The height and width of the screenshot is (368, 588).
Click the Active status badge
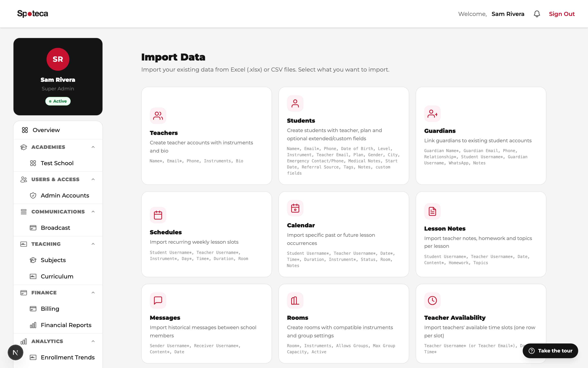coord(58,101)
